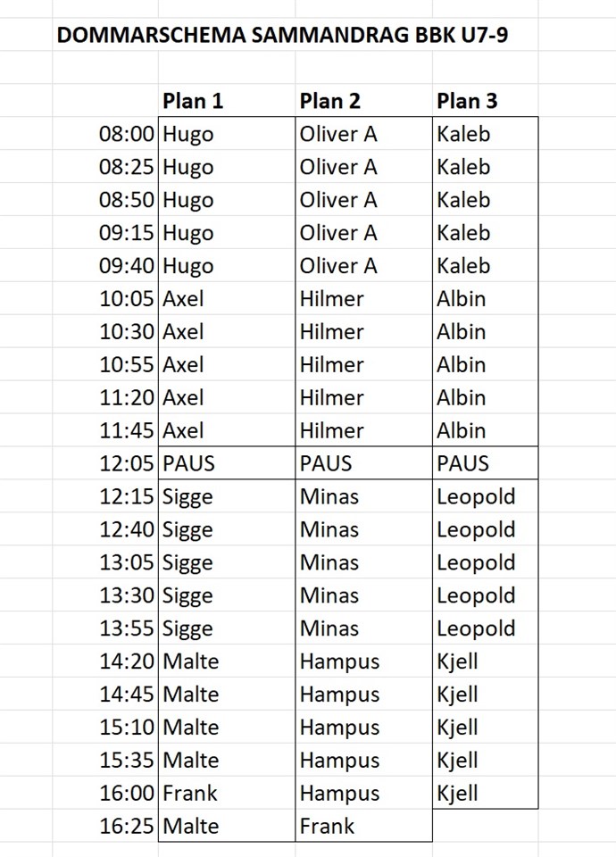Select the Plan 2 column header

pyautogui.click(x=330, y=101)
